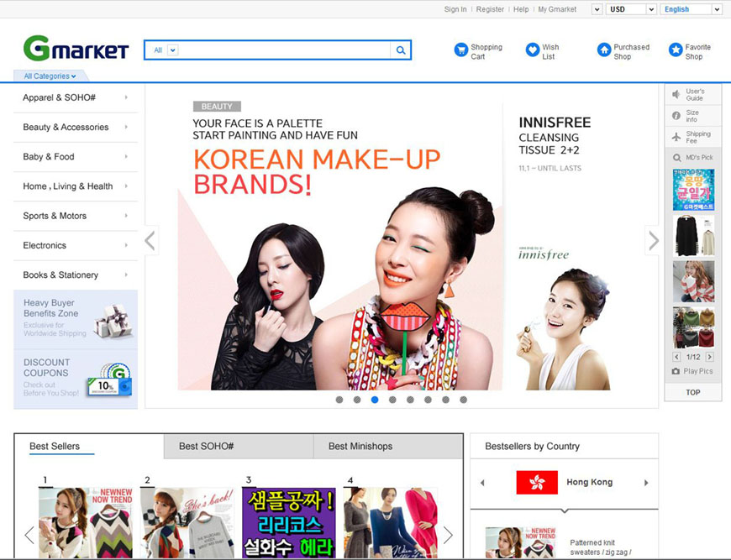Open the USD currency dropdown
The height and width of the screenshot is (560, 731).
click(x=631, y=9)
